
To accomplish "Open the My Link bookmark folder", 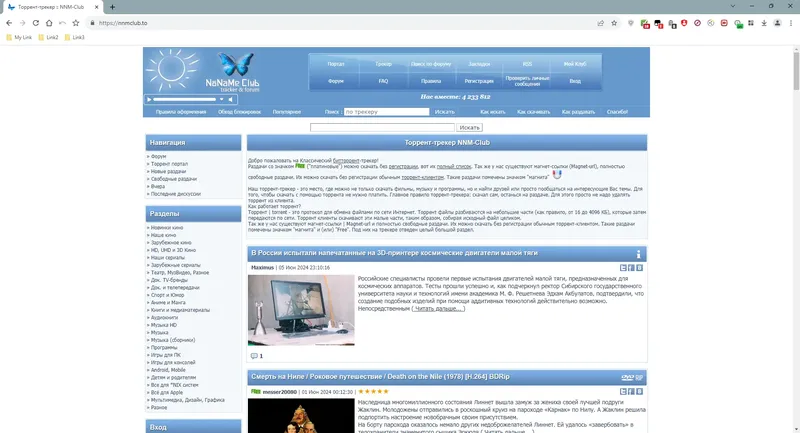I will click(19, 37).
